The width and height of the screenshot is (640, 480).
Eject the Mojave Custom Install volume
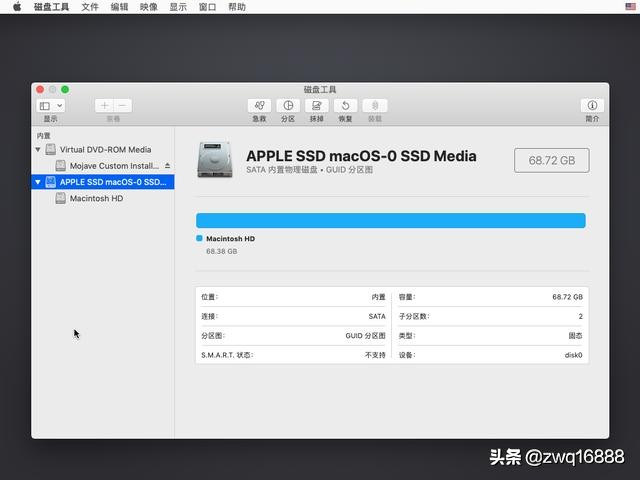(167, 166)
